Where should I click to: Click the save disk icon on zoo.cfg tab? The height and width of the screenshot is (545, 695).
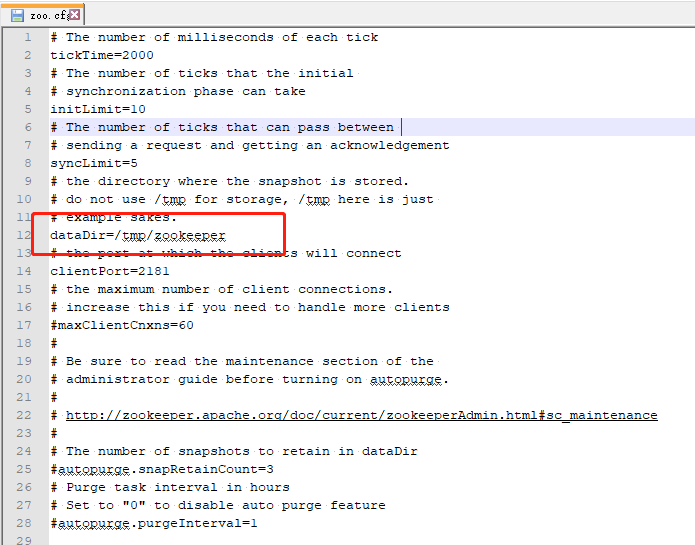(17, 16)
